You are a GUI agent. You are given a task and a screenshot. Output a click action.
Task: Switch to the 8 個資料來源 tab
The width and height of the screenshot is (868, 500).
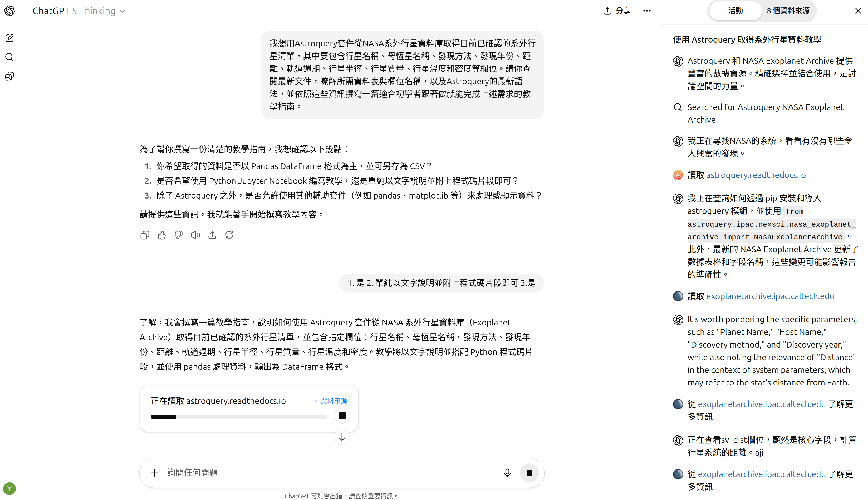click(788, 11)
